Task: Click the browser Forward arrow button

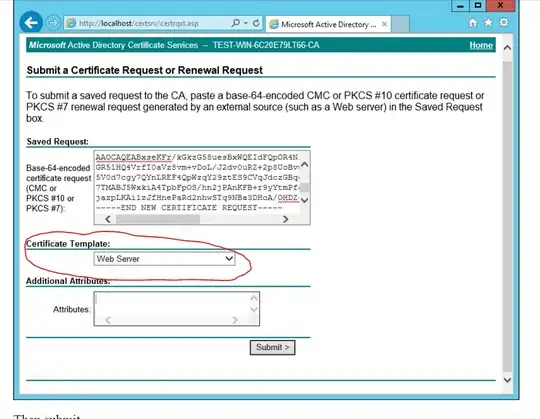Action: (x=53, y=23)
